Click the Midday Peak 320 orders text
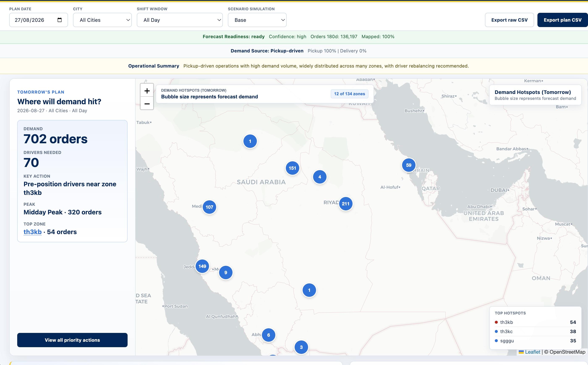The image size is (588, 365). coord(63,212)
